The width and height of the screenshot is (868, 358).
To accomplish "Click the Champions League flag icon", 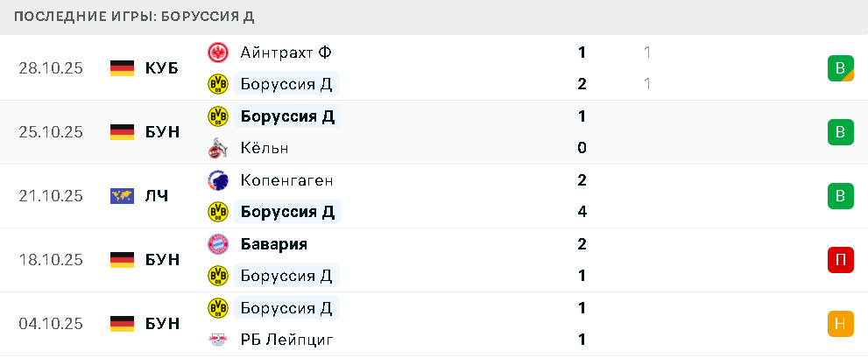I will pos(122,196).
